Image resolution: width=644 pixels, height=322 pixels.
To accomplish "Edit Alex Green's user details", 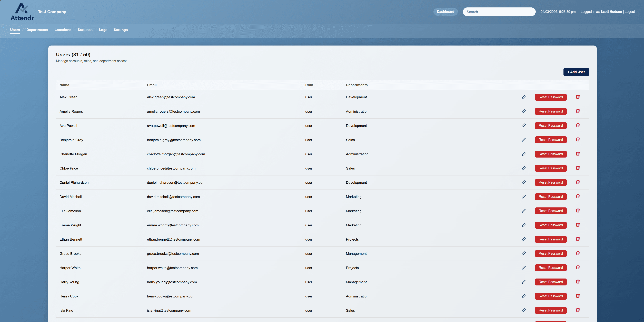I will coord(524,97).
